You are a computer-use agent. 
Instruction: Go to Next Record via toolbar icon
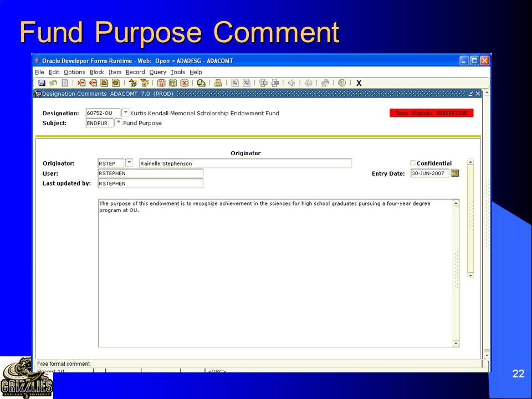(116, 83)
